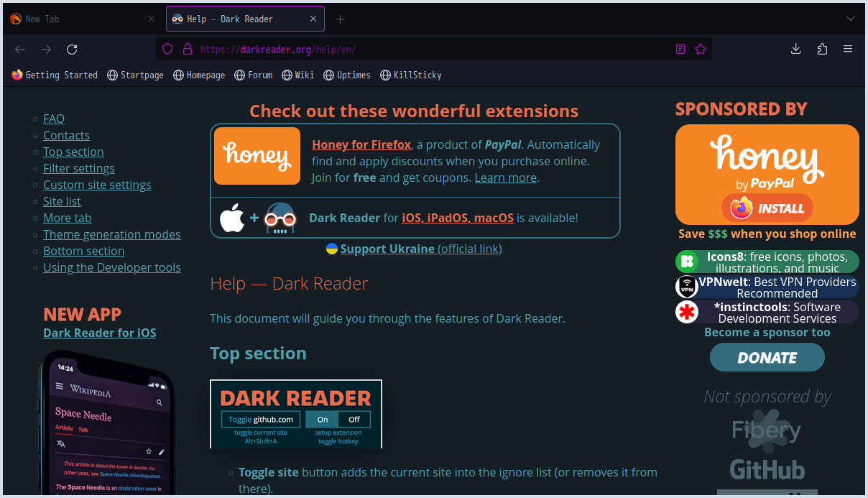
Task: Click the DONATE button
Action: tap(767, 357)
